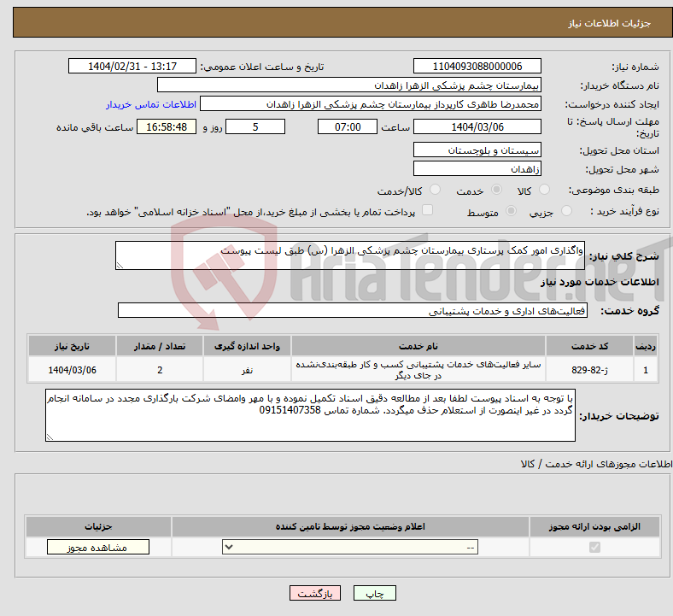Click the کد خدمت column header
The width and height of the screenshot is (673, 616).
(590, 346)
